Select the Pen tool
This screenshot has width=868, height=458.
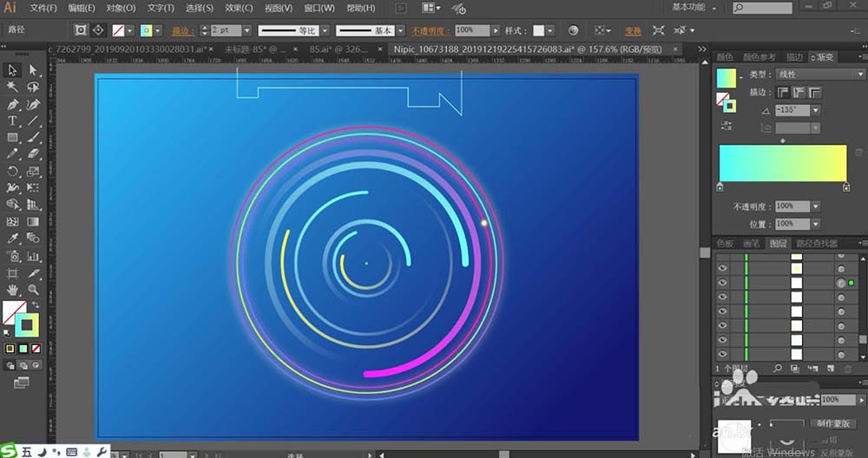(13, 104)
